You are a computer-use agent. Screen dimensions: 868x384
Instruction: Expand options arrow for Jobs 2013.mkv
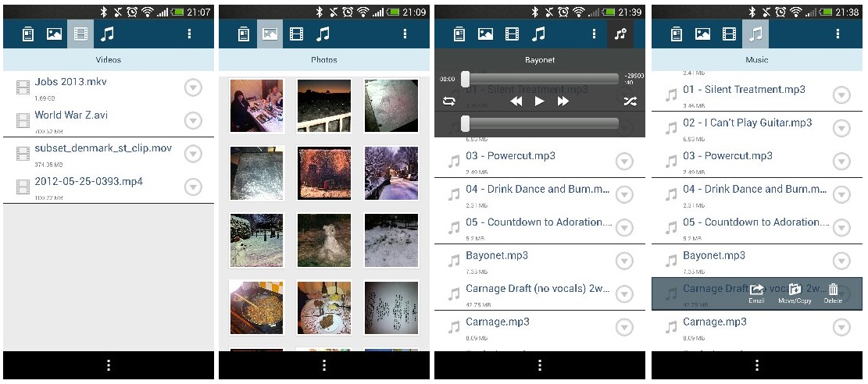193,87
